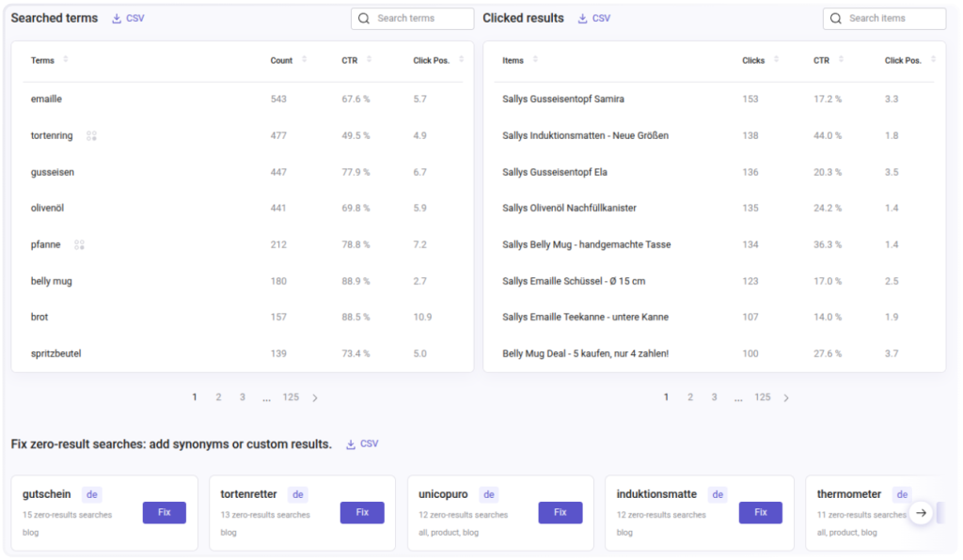
Task: Fix the tortenretter zero-result search
Action: tap(362, 513)
